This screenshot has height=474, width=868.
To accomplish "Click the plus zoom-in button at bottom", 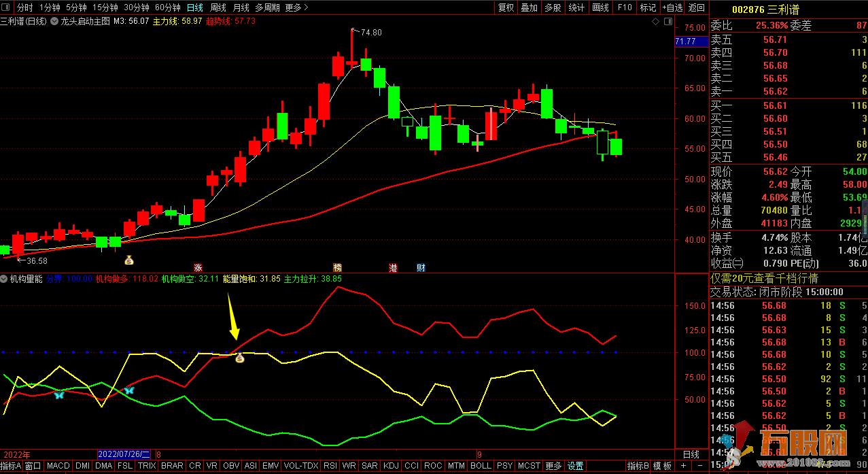I will click(684, 466).
